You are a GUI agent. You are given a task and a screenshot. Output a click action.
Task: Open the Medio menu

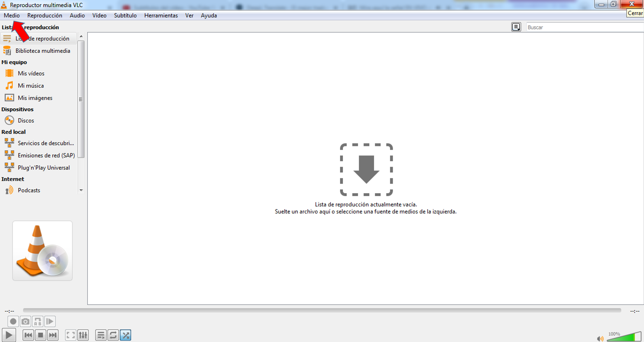point(12,15)
